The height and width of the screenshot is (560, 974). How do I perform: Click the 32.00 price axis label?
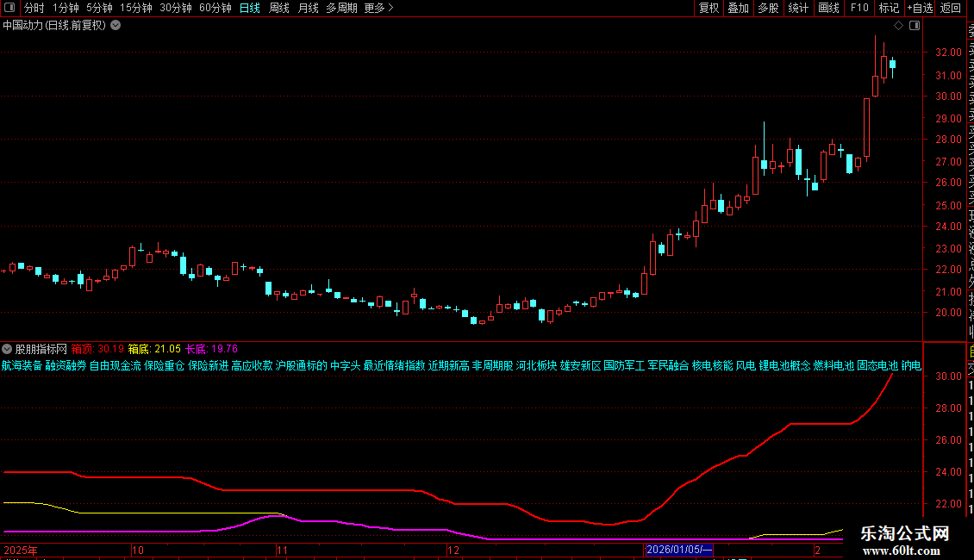(x=948, y=53)
